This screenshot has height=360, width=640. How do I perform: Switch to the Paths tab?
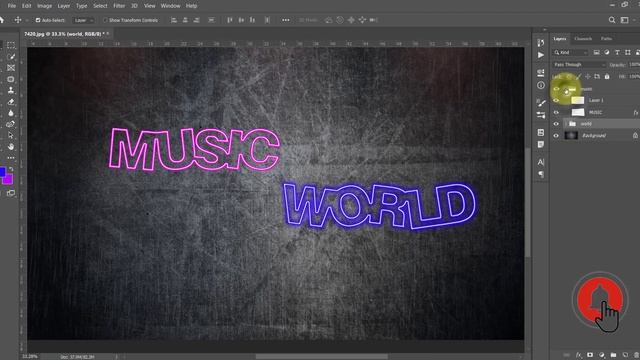tap(607, 38)
